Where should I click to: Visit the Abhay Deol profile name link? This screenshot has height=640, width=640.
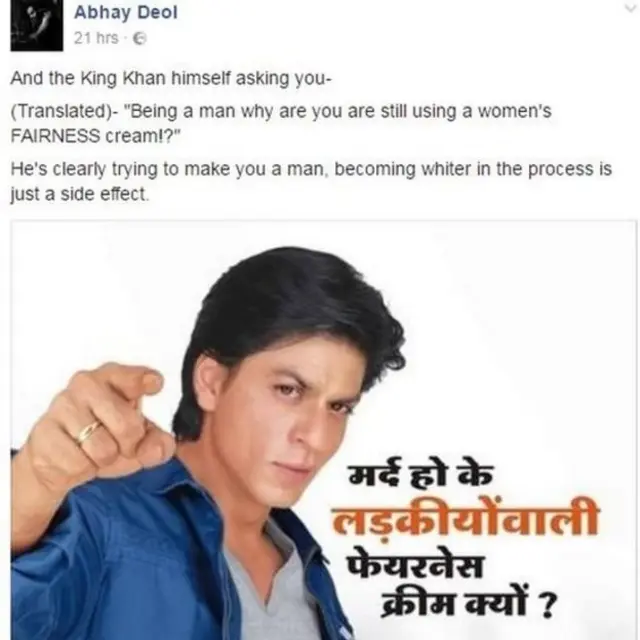click(126, 13)
